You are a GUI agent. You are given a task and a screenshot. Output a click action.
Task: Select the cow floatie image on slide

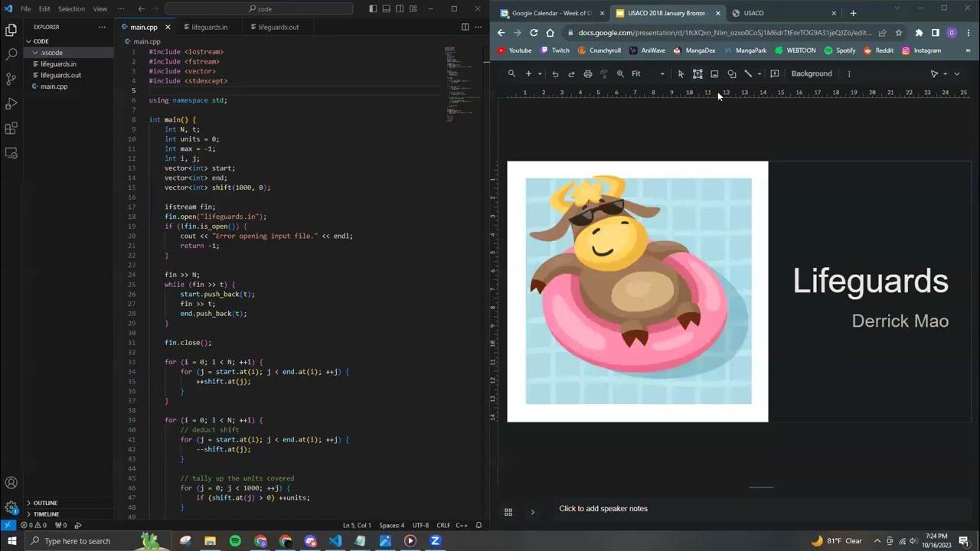[639, 291]
